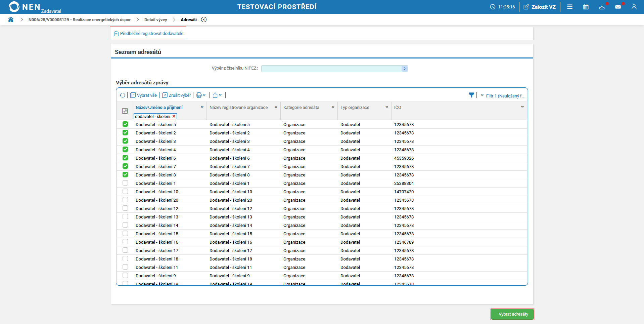This screenshot has width=644, height=324.
Task: Uncheck the Dodavatel - školení 5 checkbox
Action: coord(125,124)
